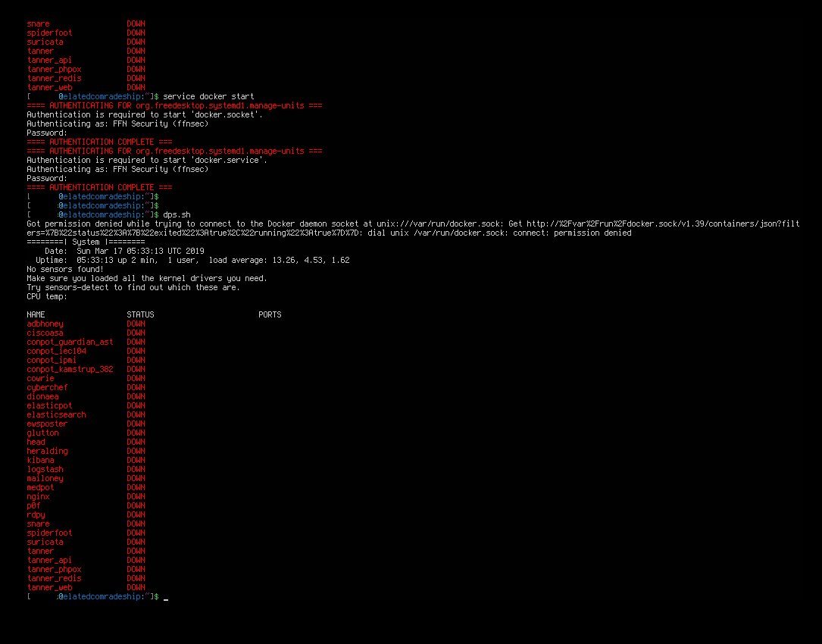822x644 pixels.
Task: Click the elasticsearch service entry
Action: click(56, 414)
